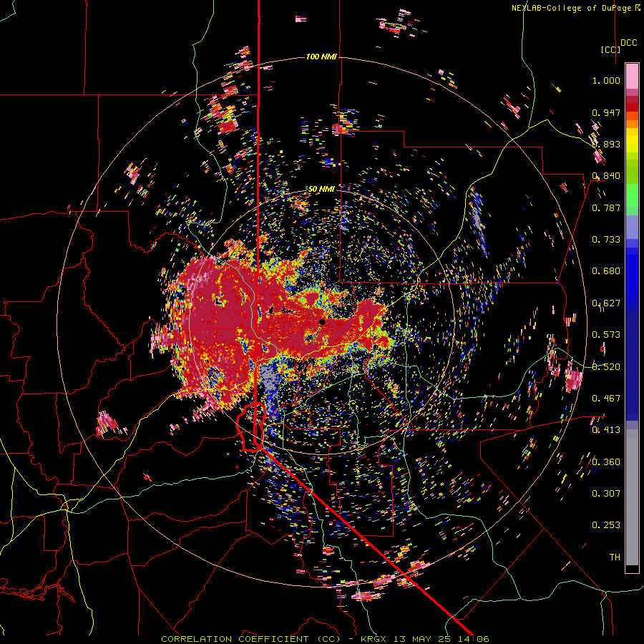The image size is (644, 644).
Task: Select the 0.520 legend value
Action: coord(606,367)
